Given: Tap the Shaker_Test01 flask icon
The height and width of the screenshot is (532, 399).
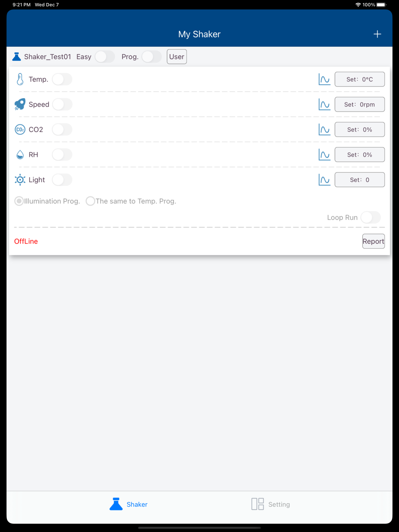Looking at the screenshot, I should [17, 57].
